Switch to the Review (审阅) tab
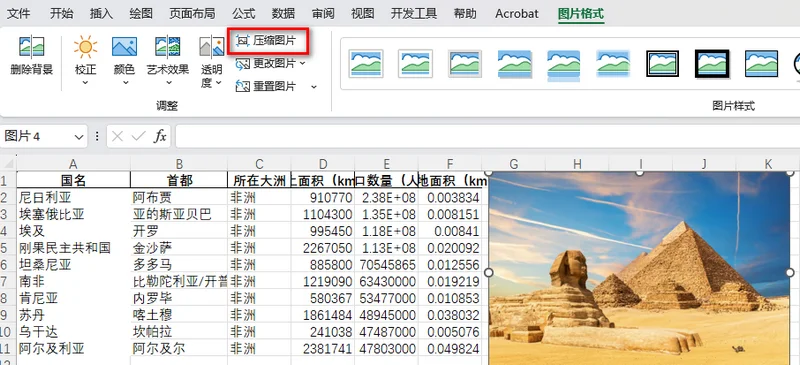 pos(323,14)
